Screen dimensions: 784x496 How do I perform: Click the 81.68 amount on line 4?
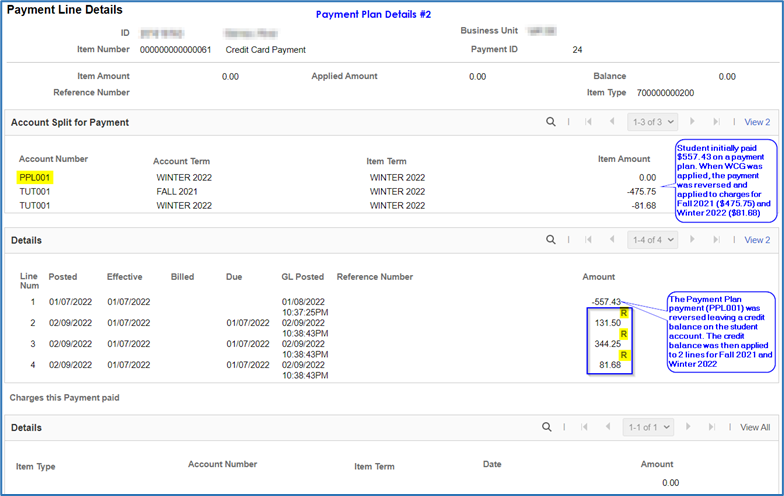click(x=610, y=364)
